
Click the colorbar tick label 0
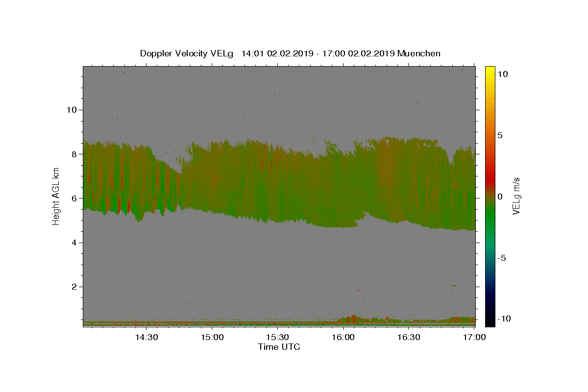click(500, 196)
